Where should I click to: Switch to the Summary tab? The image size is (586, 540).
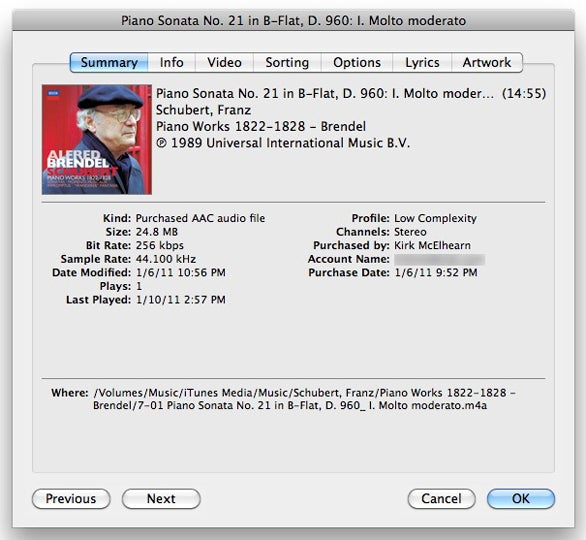[x=109, y=62]
